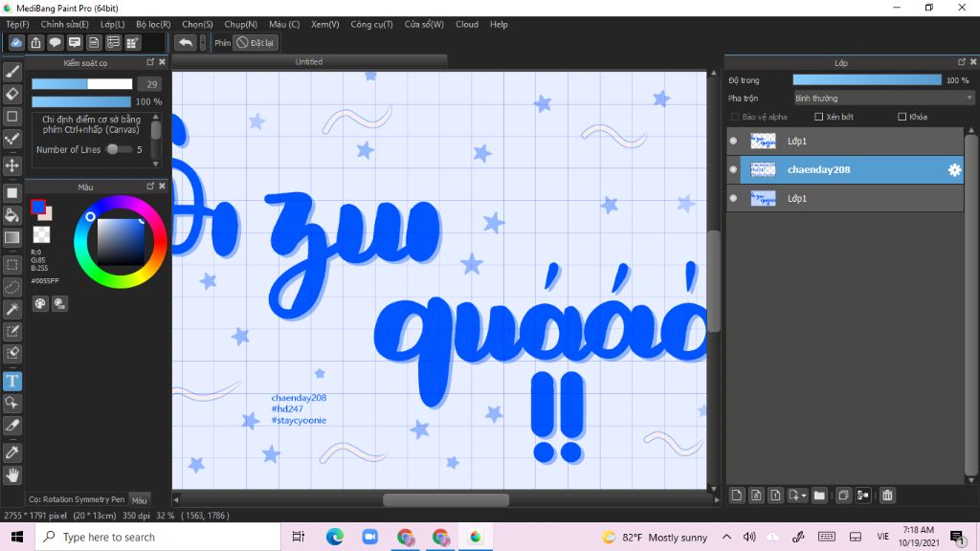Select the Move tool

coord(11,165)
